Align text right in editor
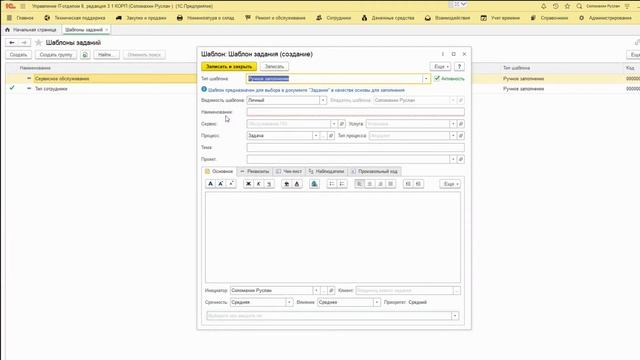This screenshot has height=360, width=640. pos(380,184)
